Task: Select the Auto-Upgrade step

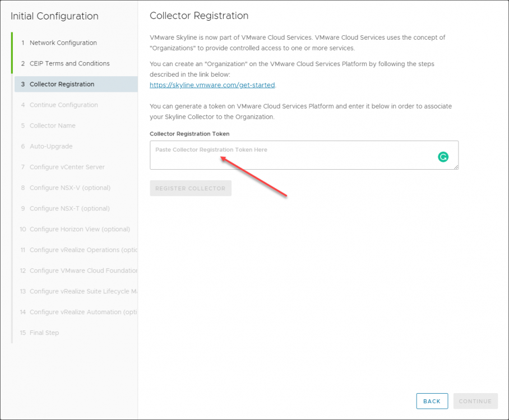Action: click(x=51, y=146)
